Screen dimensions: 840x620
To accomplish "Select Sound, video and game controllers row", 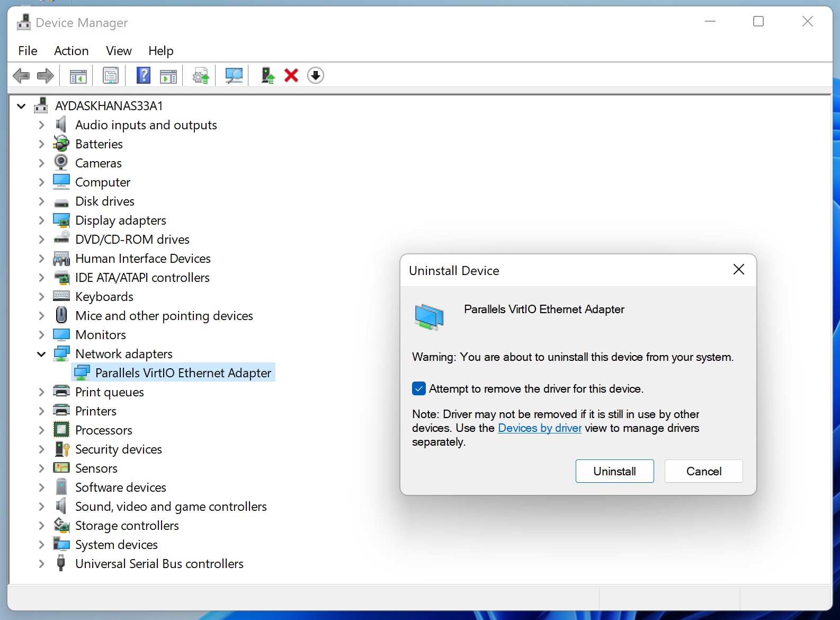I will click(x=171, y=507).
